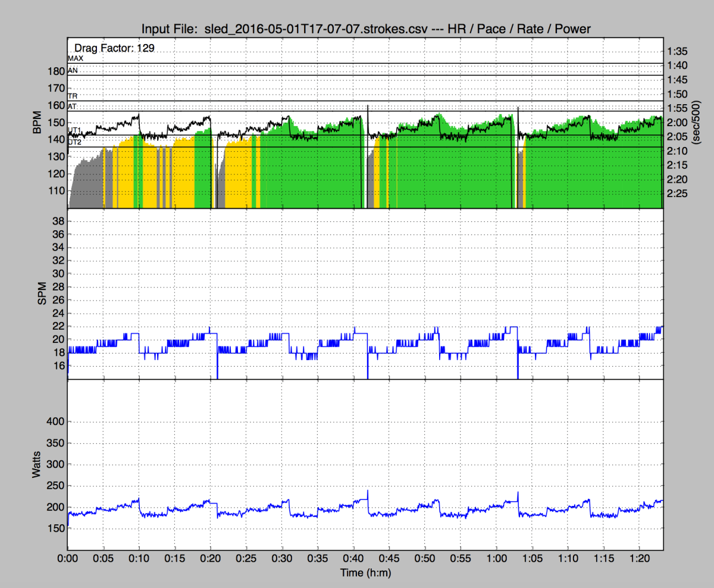Click the 400 tick on the Watts axis

[x=55, y=421]
